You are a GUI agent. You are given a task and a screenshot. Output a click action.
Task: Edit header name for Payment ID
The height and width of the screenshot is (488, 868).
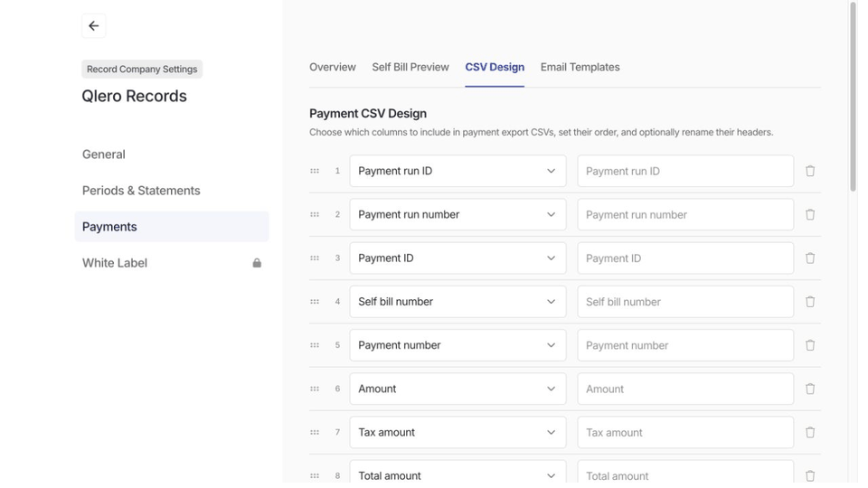tap(685, 258)
